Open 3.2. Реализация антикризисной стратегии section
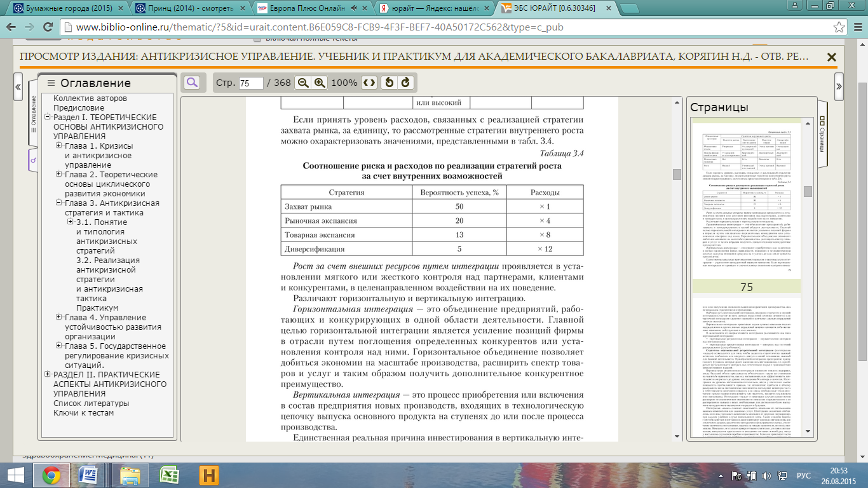The image size is (868, 488). click(x=108, y=280)
